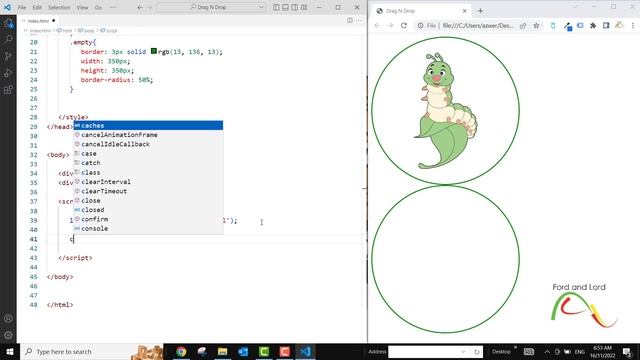The image size is (640, 360).
Task: Click the Chrome address bar URL
Action: [x=478, y=25]
